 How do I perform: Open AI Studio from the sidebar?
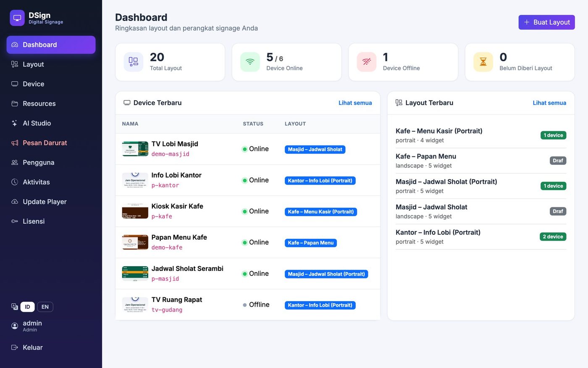[x=51, y=123]
